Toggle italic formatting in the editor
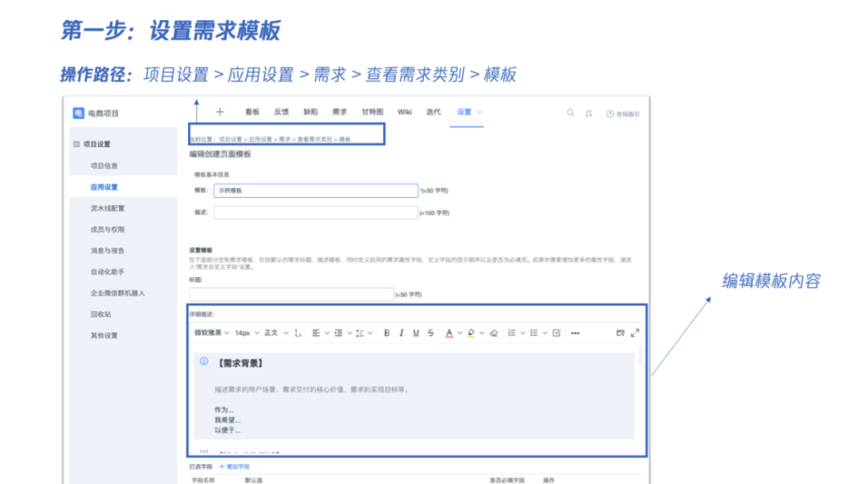The height and width of the screenshot is (484, 868). click(x=400, y=332)
